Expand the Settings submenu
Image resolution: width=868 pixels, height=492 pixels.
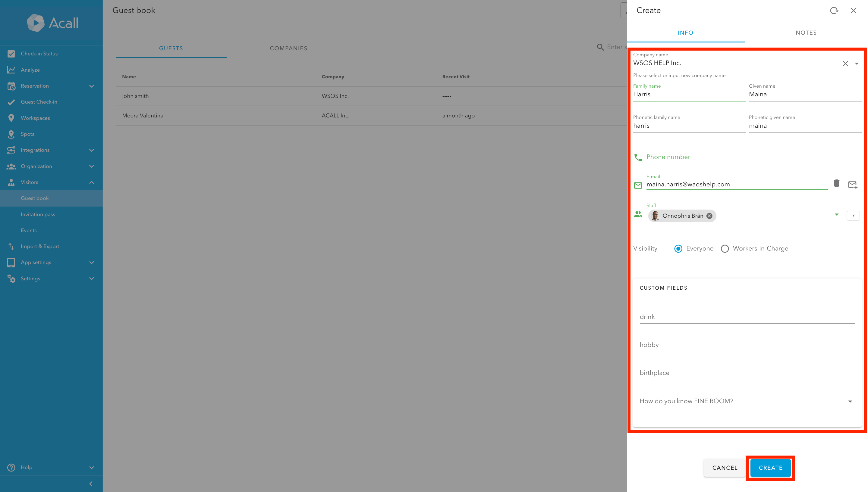pos(91,279)
